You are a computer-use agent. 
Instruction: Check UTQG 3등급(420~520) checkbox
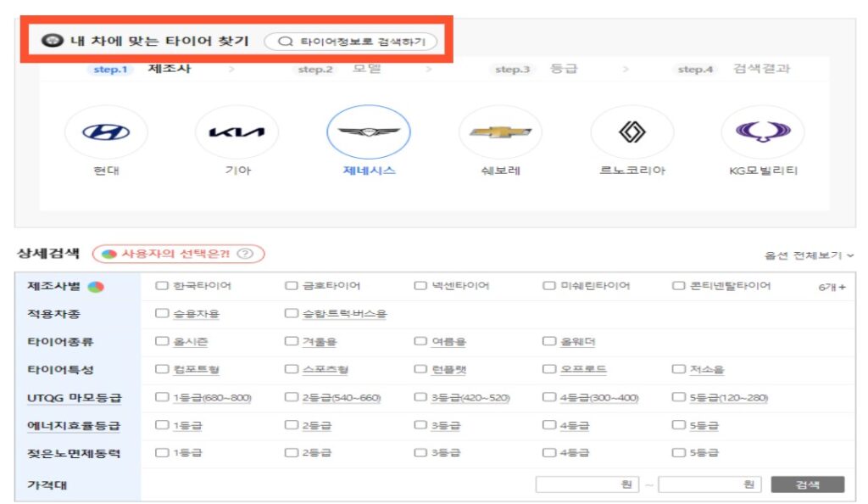pyautogui.click(x=420, y=397)
